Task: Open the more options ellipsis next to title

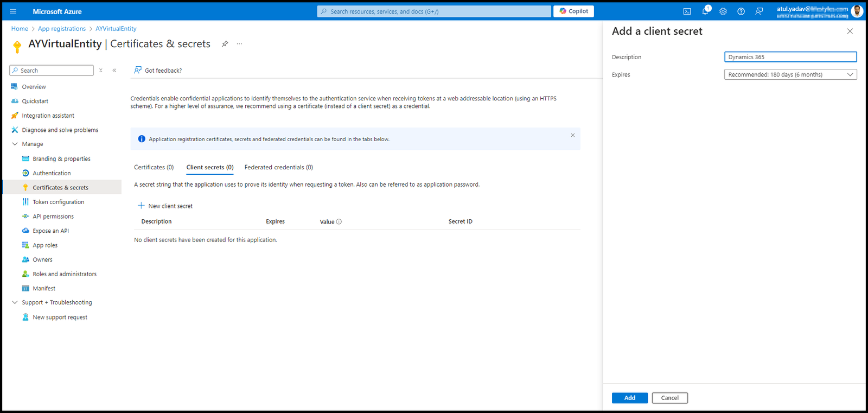Action: point(239,44)
